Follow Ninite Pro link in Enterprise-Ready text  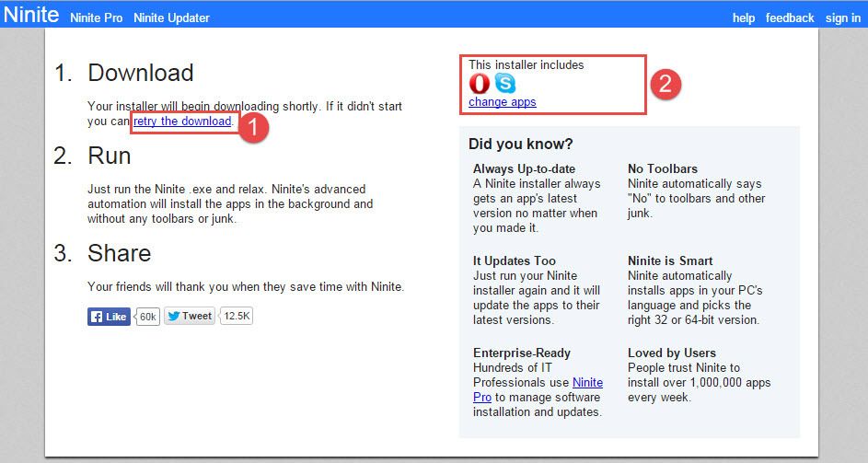click(x=587, y=382)
